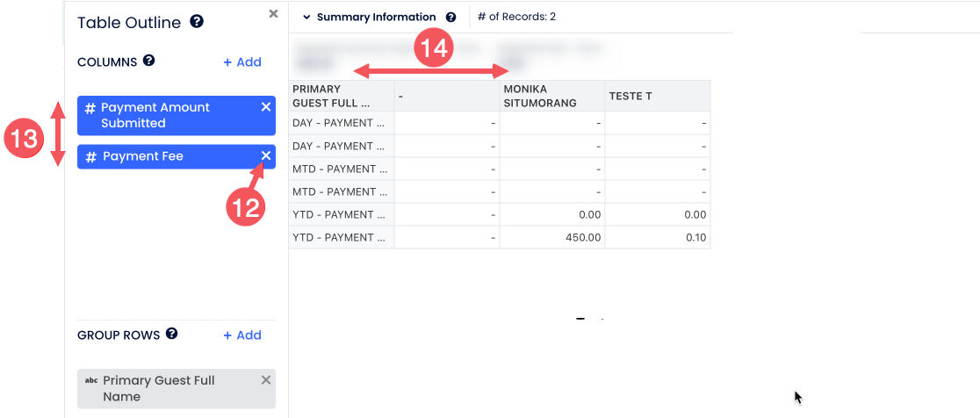Click the Columns help icon
The height and width of the screenshot is (418, 980).
149,61
